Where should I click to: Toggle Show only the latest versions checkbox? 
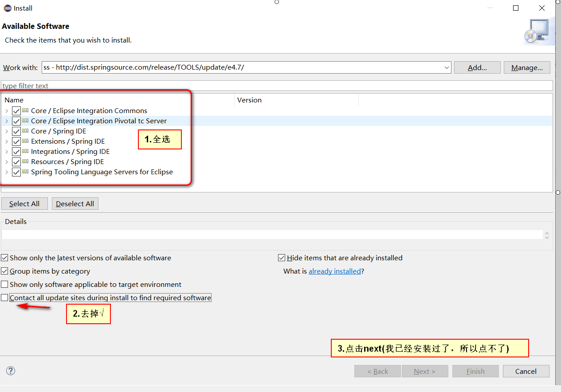[x=4, y=258]
